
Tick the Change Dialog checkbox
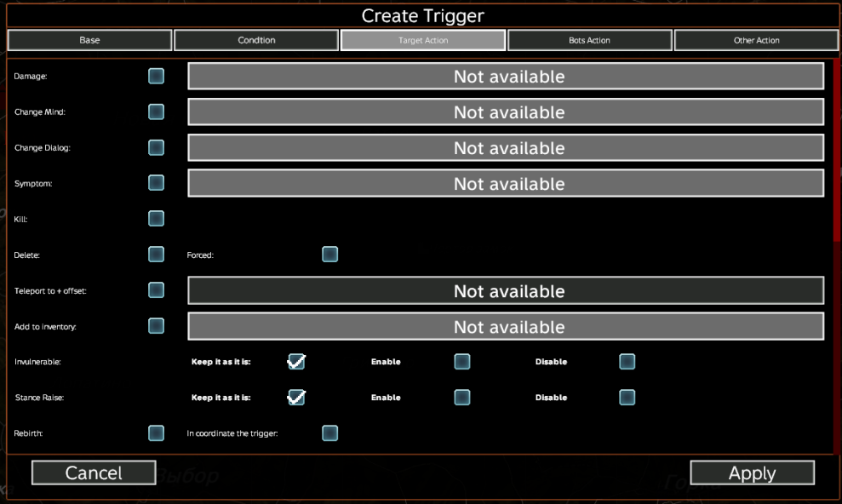click(157, 148)
